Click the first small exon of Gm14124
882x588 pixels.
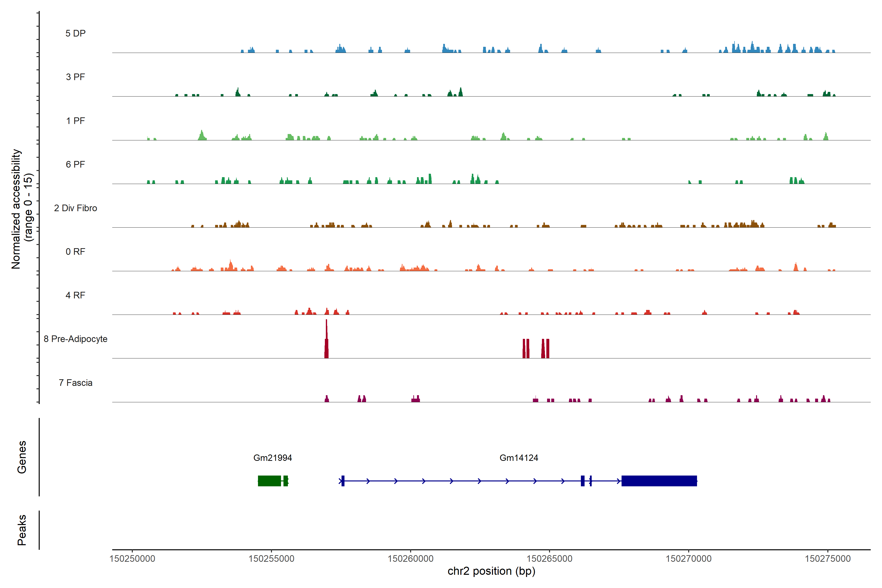click(x=343, y=481)
